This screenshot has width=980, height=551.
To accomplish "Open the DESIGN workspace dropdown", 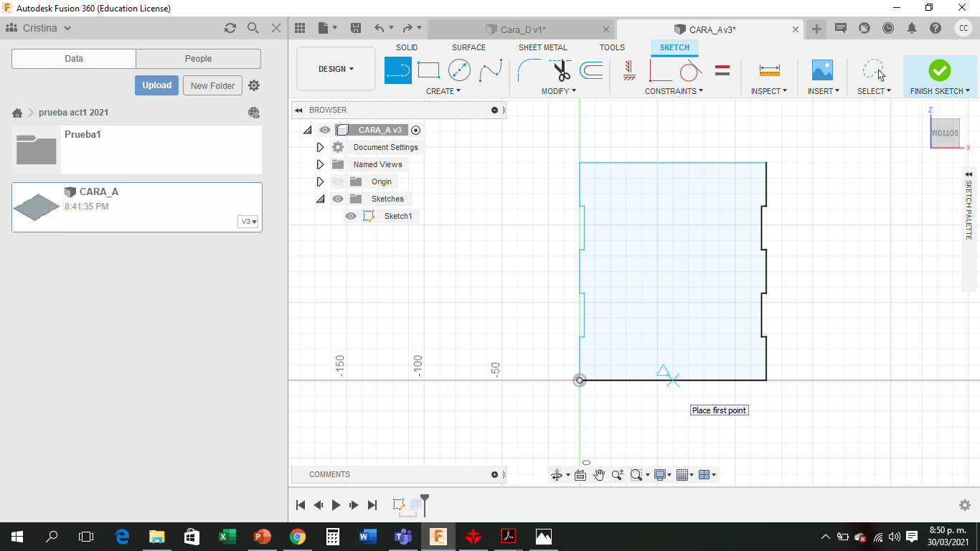I will pyautogui.click(x=336, y=69).
